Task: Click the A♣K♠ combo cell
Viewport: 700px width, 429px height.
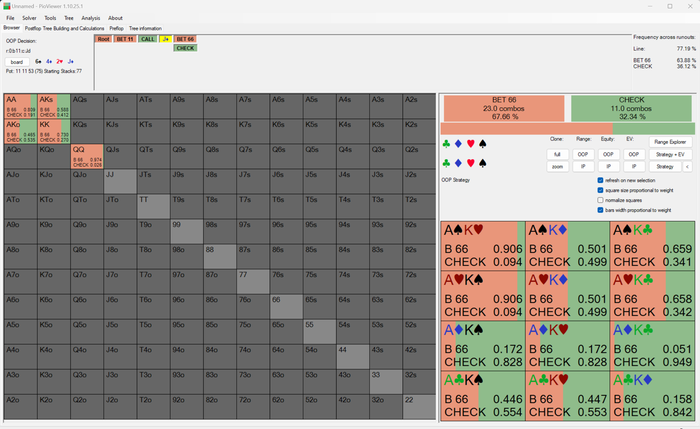Action: (483, 396)
